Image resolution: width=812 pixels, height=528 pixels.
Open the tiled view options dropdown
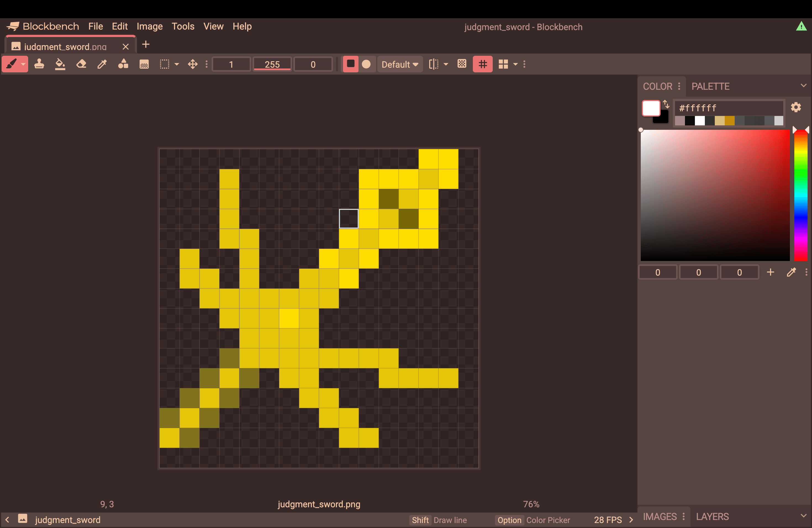click(x=516, y=64)
